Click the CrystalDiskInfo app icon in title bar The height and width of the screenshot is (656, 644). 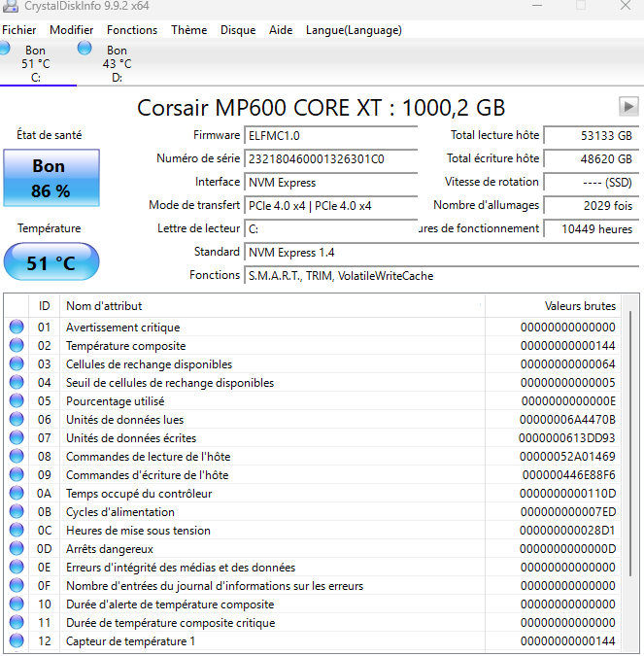(11, 6)
